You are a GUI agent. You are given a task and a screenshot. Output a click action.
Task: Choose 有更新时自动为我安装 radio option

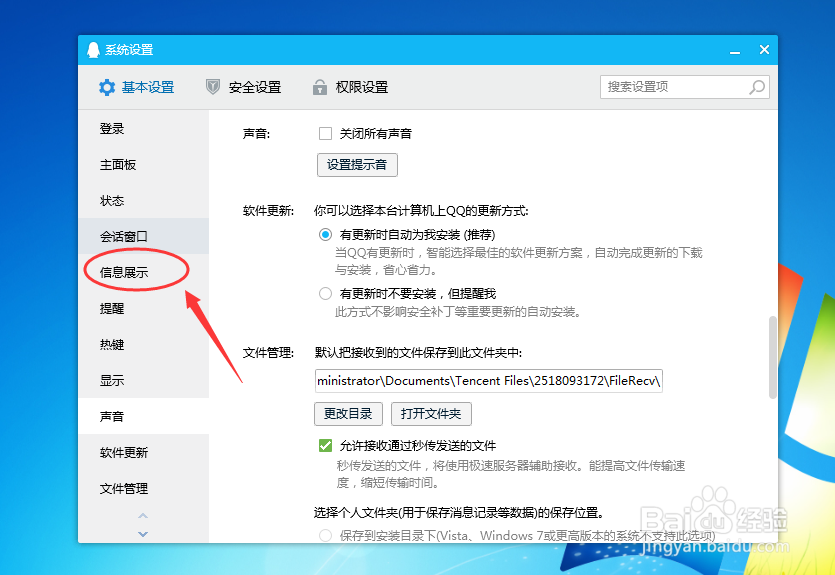click(325, 234)
